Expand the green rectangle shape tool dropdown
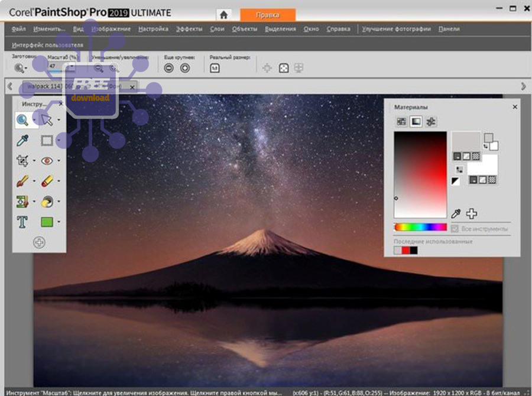The height and width of the screenshot is (396, 532). (x=59, y=223)
